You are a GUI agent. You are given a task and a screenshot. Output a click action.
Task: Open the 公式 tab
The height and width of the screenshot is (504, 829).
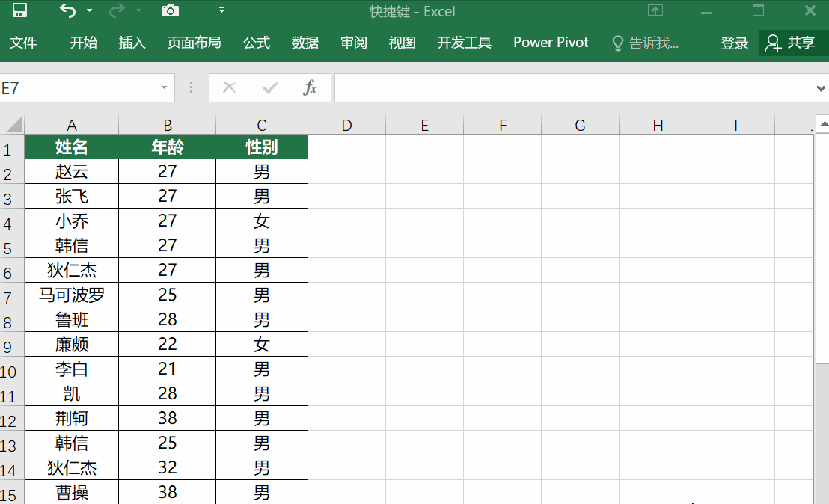[257, 43]
